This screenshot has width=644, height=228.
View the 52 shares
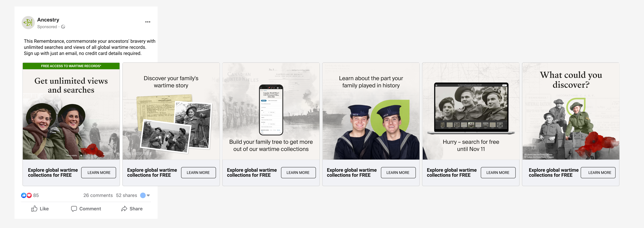tap(127, 195)
